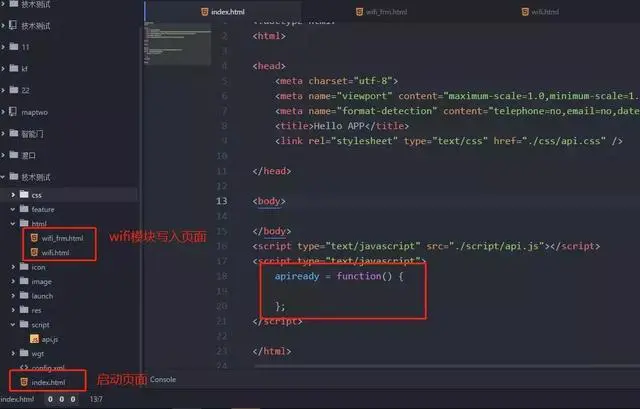Open wifi_frm.html from the file tree
The width and height of the screenshot is (640, 409).
click(62, 238)
